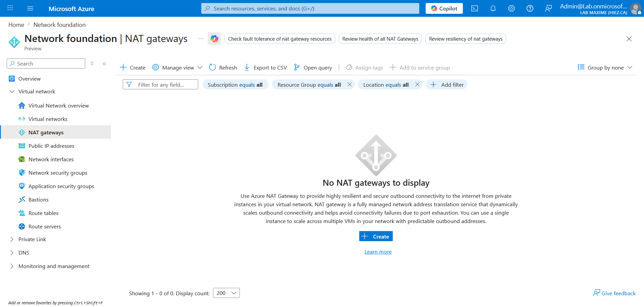Click the Add filter button
Viewport: 644px width, 307px height.
point(447,85)
